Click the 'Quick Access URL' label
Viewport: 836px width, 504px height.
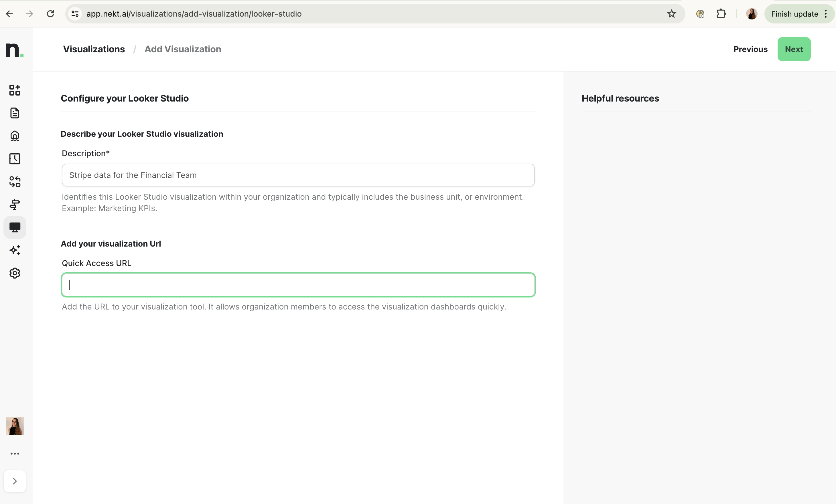tap(96, 263)
